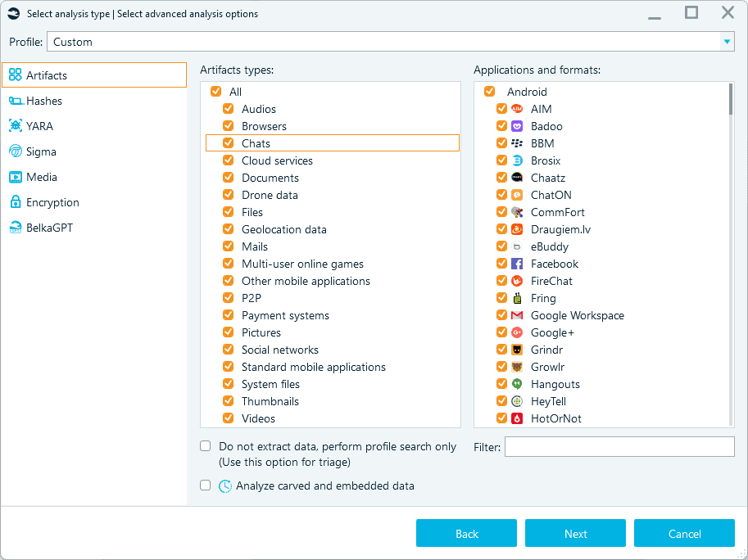748x560 pixels.
Task: Click the Google Workspace Gmail icon
Action: pos(517,315)
